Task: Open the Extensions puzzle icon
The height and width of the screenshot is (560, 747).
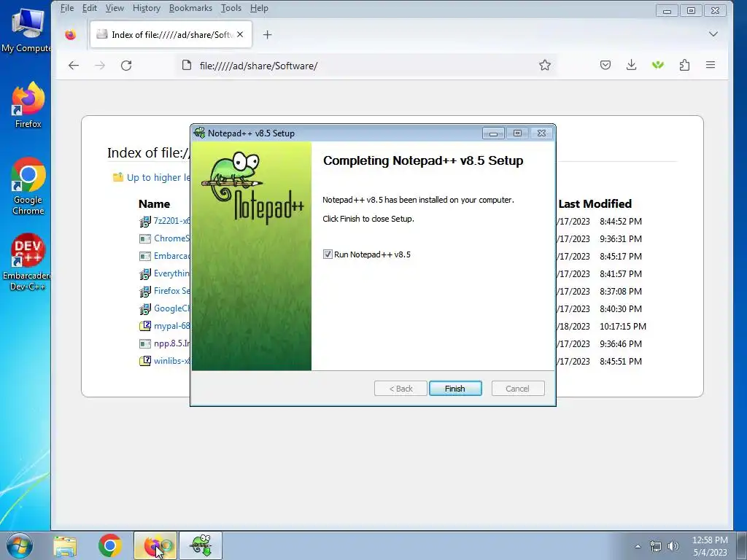Action: [x=684, y=65]
